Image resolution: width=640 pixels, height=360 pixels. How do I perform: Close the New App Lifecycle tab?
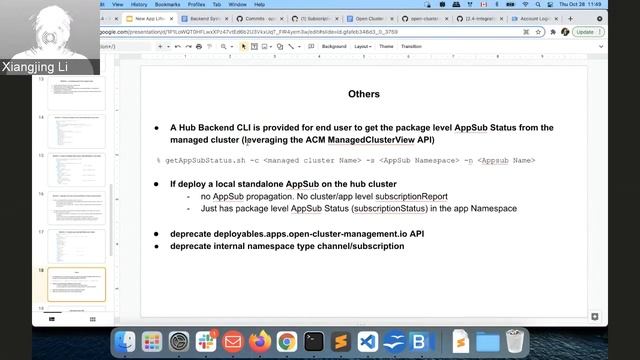click(x=171, y=19)
